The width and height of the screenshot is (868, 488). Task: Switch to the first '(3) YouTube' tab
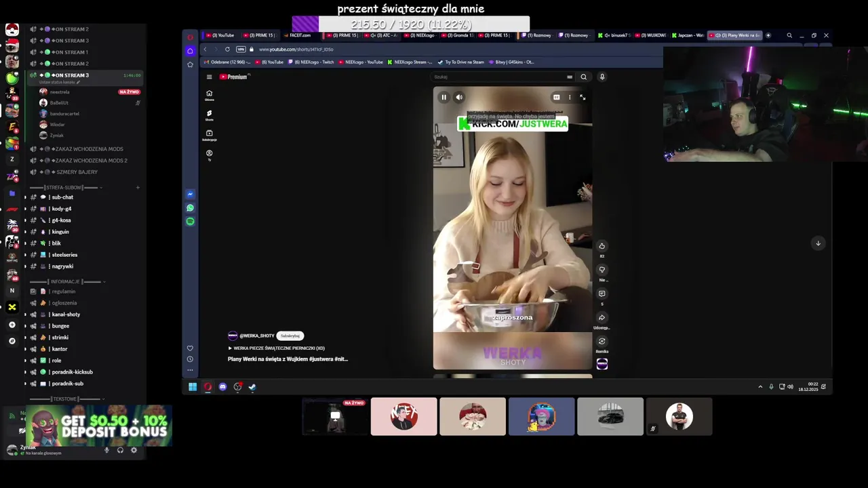pos(220,35)
